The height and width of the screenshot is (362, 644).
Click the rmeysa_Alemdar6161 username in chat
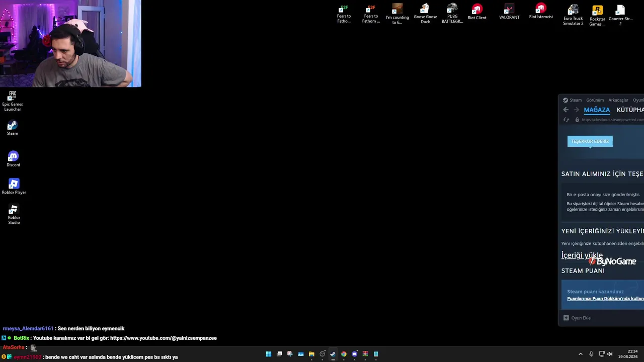[x=28, y=329]
